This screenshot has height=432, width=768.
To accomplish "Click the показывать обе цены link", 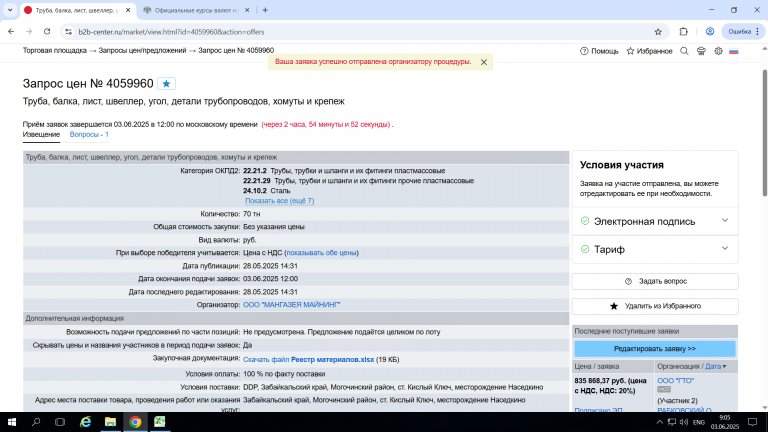I will click(321, 253).
